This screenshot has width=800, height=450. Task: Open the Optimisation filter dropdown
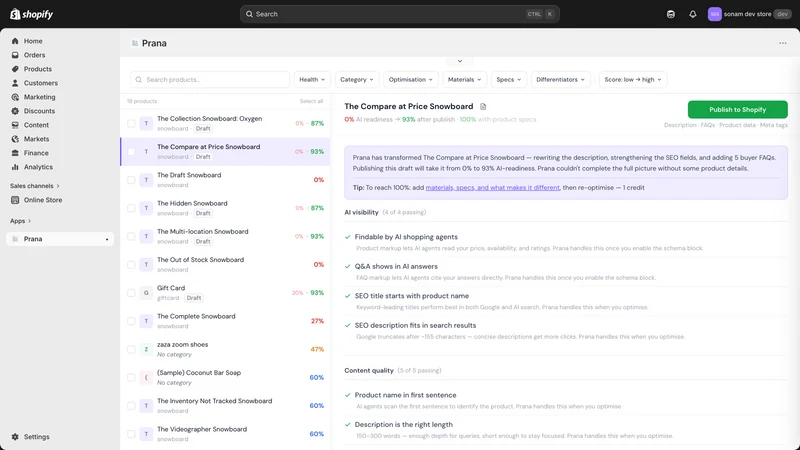411,80
